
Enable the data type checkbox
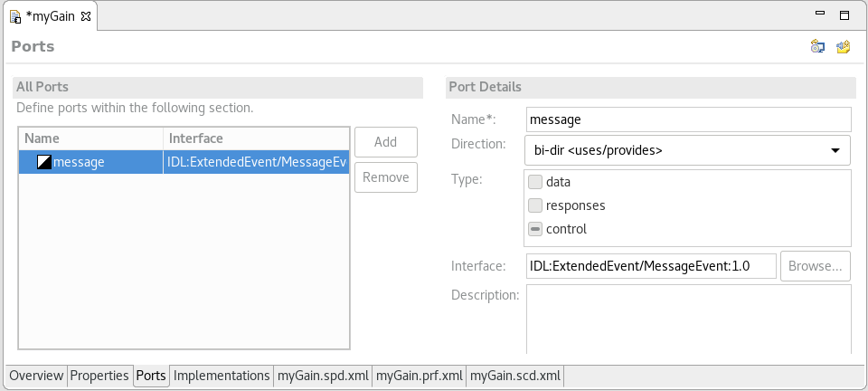coord(535,182)
